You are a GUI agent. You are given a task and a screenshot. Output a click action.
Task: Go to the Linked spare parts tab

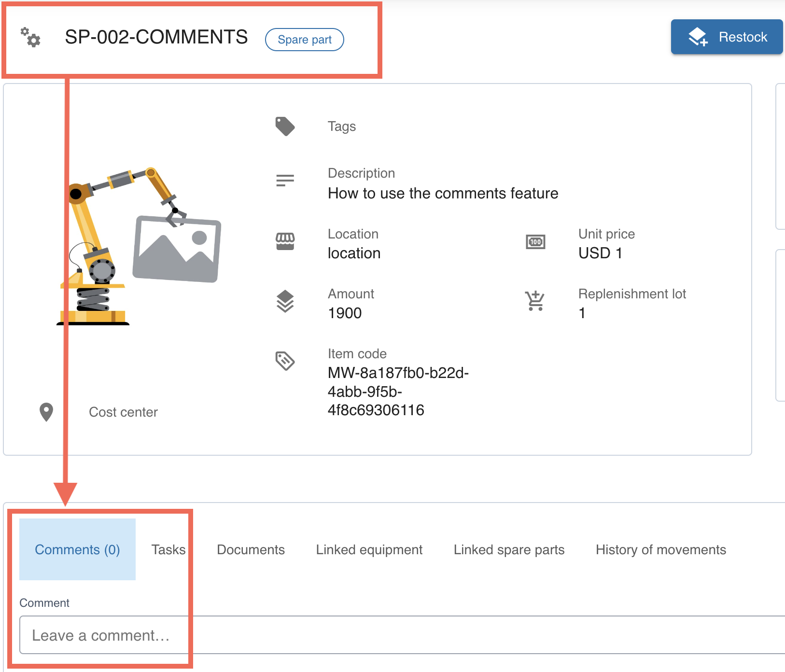tap(509, 549)
